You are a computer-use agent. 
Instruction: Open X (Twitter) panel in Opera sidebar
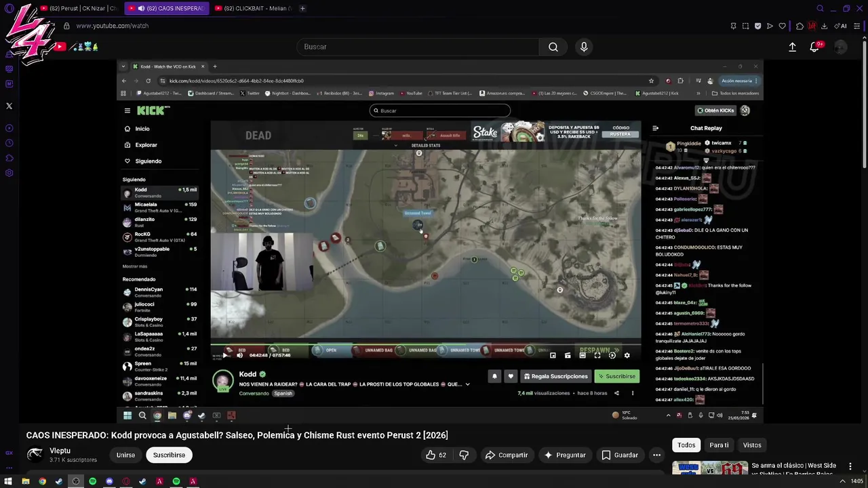pyautogui.click(x=9, y=106)
